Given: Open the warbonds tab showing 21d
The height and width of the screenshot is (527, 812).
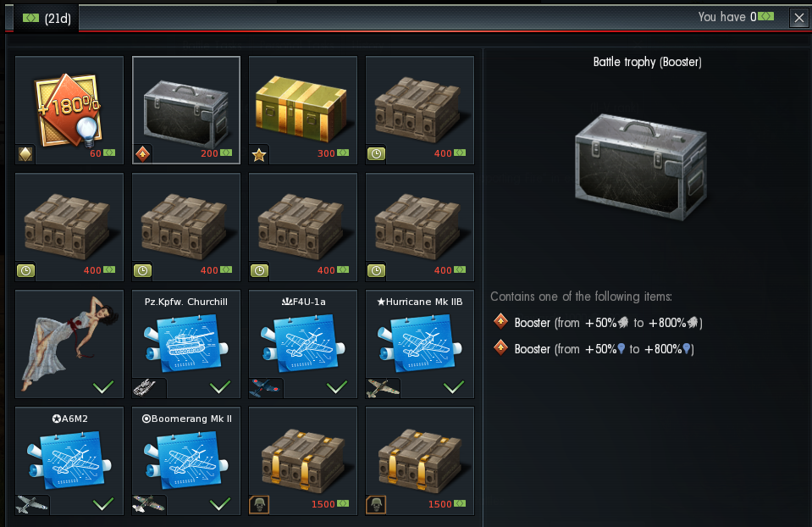Looking at the screenshot, I should pyautogui.click(x=47, y=18).
